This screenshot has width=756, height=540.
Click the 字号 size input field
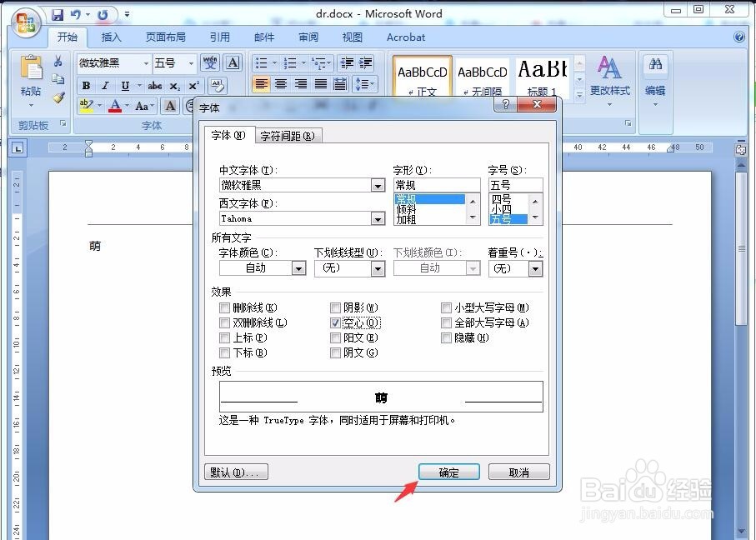click(515, 185)
